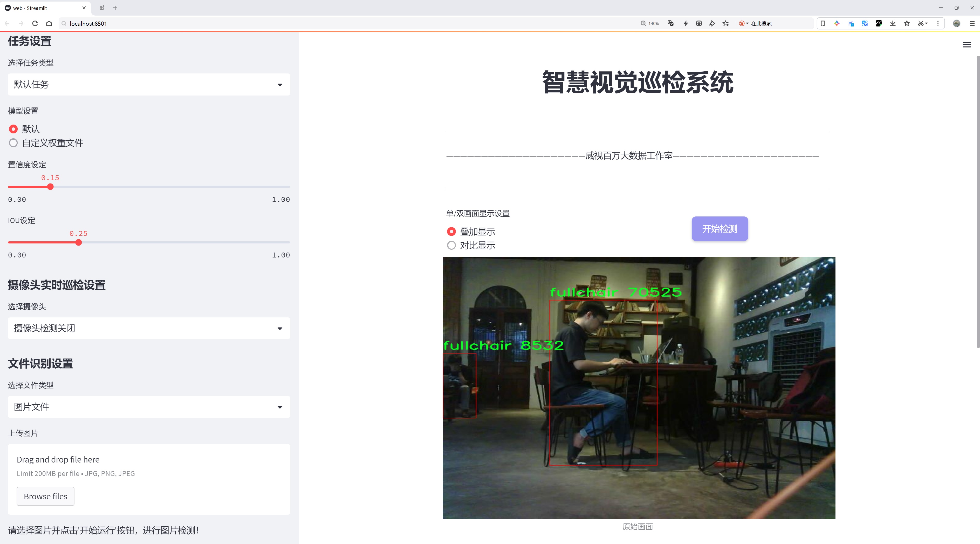Open the screenshot scissors tool
Image resolution: width=980 pixels, height=544 pixels.
920,24
